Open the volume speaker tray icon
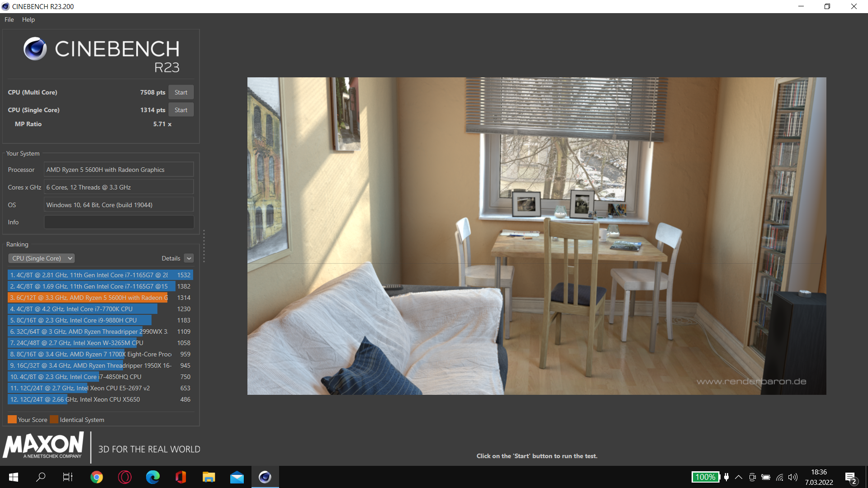868x488 pixels. coord(793,477)
